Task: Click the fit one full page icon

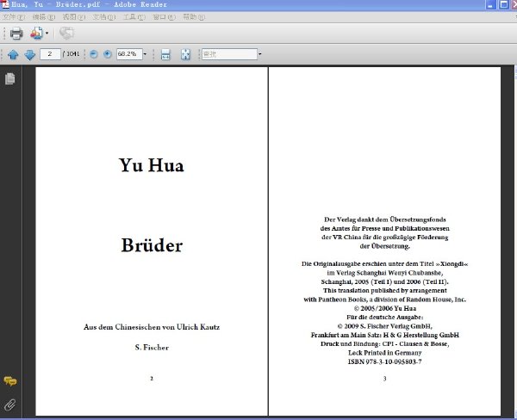Action: point(185,54)
